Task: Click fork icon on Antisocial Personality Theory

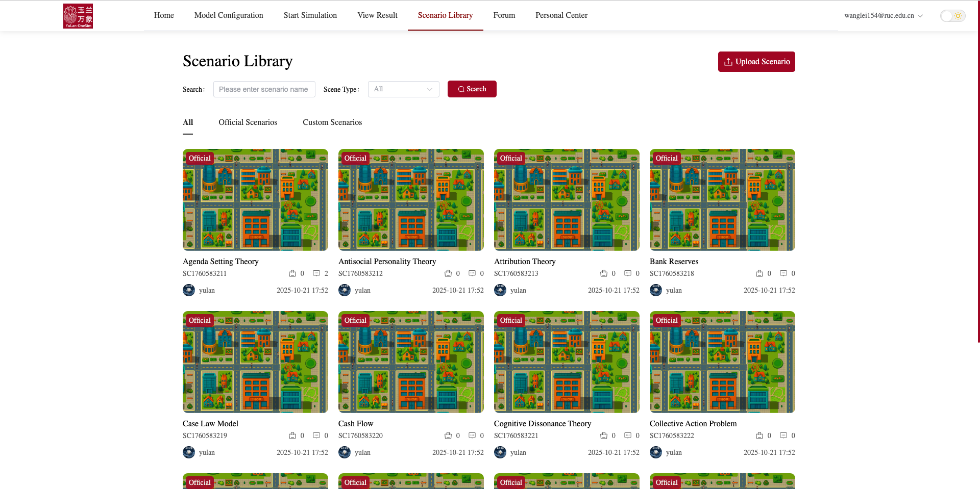Action: (448, 273)
